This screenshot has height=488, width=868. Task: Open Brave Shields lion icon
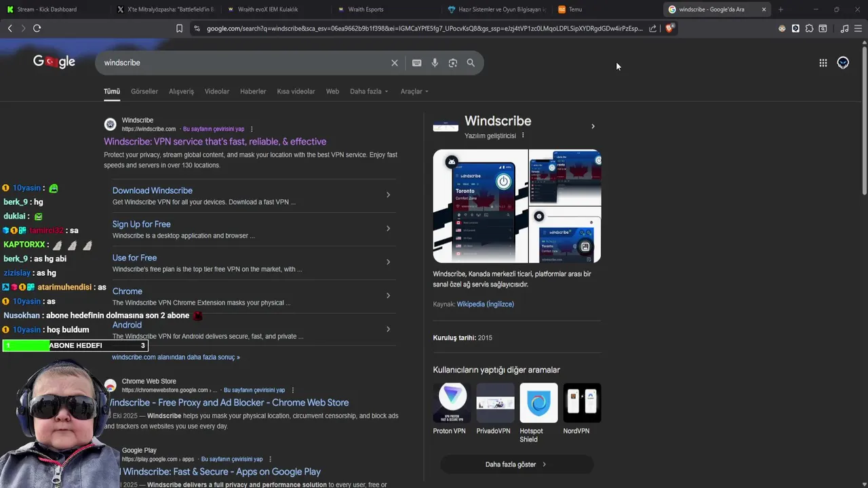(x=669, y=28)
